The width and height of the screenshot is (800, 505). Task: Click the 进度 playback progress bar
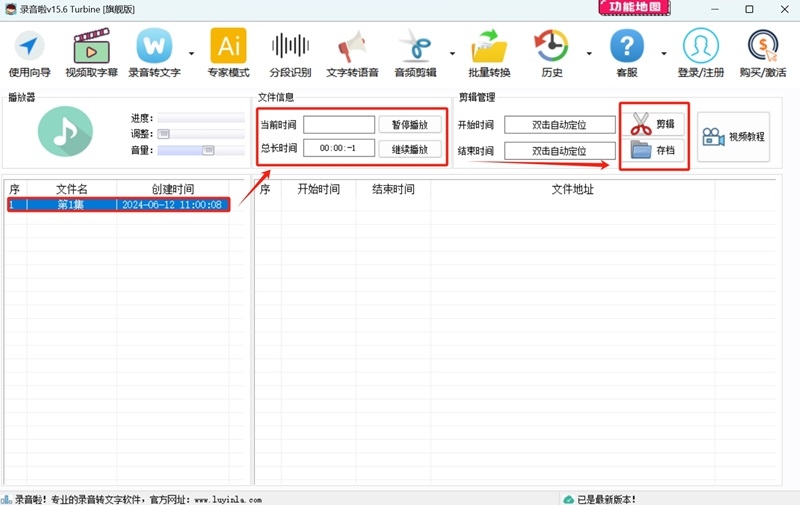[x=201, y=118]
